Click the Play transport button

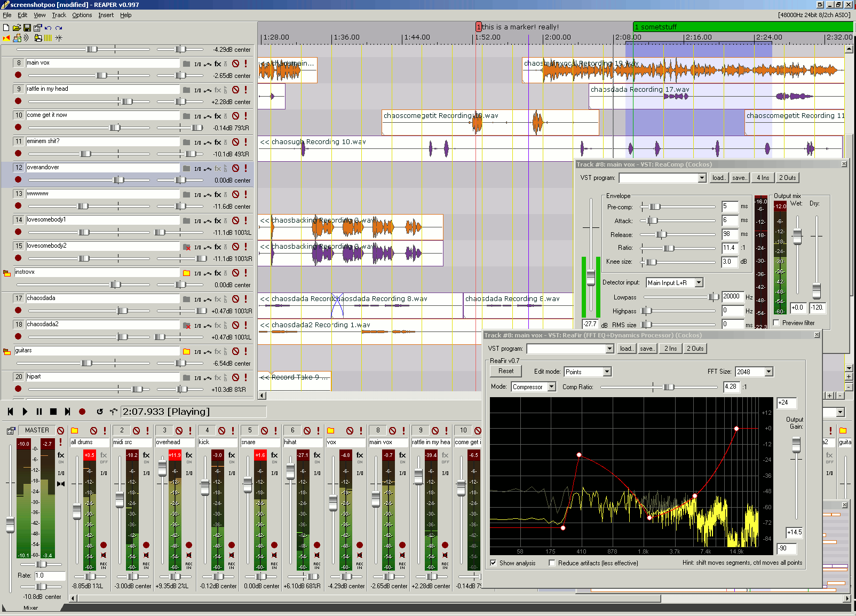pyautogui.click(x=25, y=412)
